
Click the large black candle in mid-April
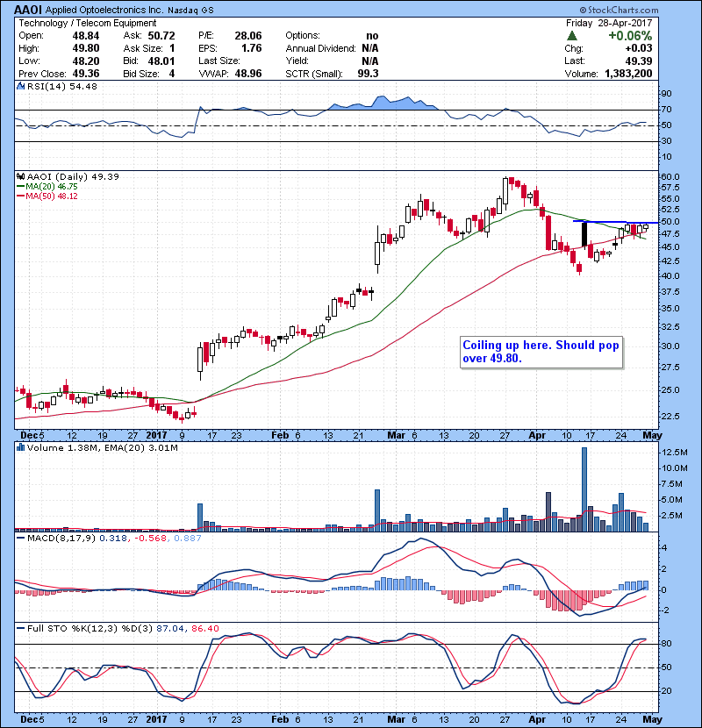(584, 234)
